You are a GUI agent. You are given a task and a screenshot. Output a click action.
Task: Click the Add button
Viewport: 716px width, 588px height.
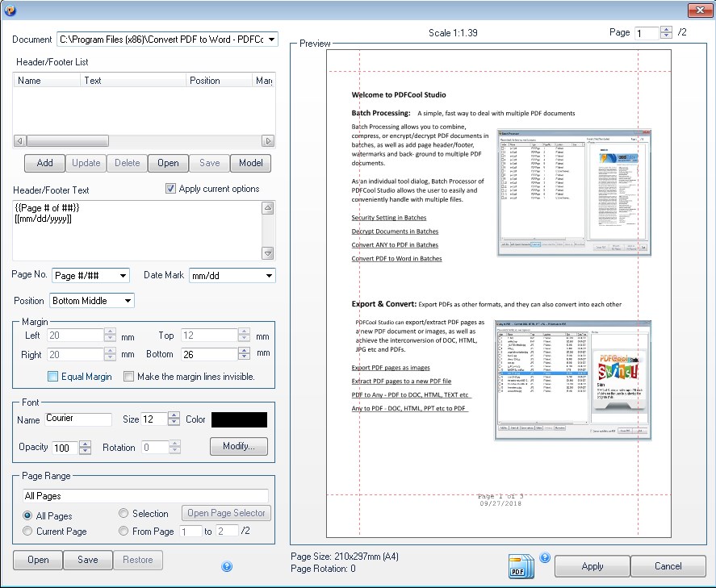(44, 163)
